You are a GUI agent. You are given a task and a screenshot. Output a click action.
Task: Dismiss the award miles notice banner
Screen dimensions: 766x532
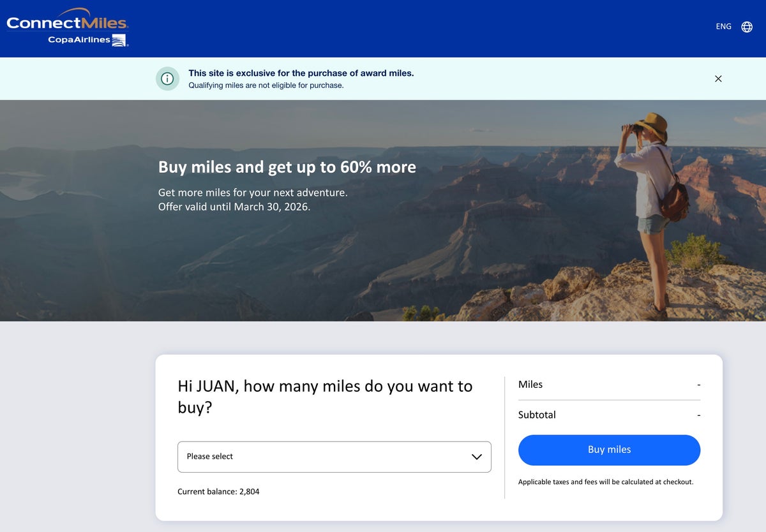[x=718, y=78]
